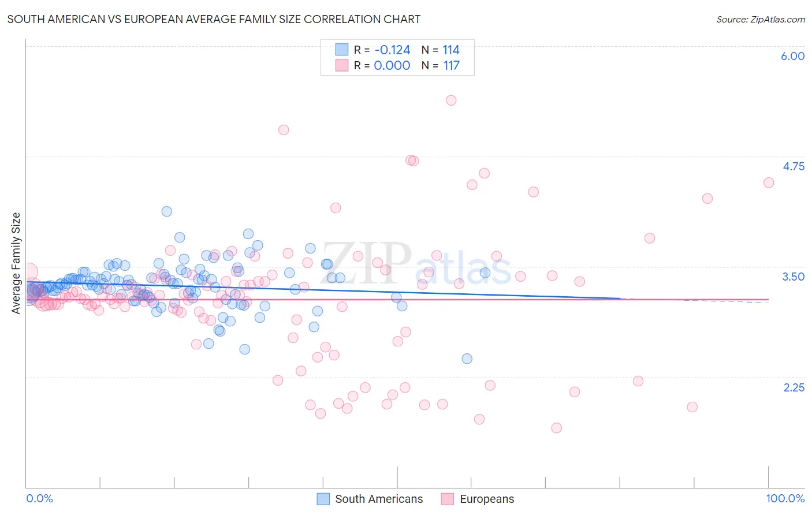Viewport: 812px width, 515px height.
Task: Open the Source: ZipAtlas.com link
Action: tap(760, 19)
